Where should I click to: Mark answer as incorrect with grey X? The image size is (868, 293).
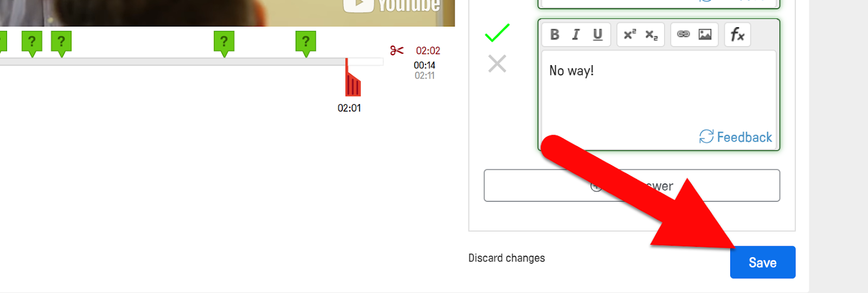click(497, 63)
